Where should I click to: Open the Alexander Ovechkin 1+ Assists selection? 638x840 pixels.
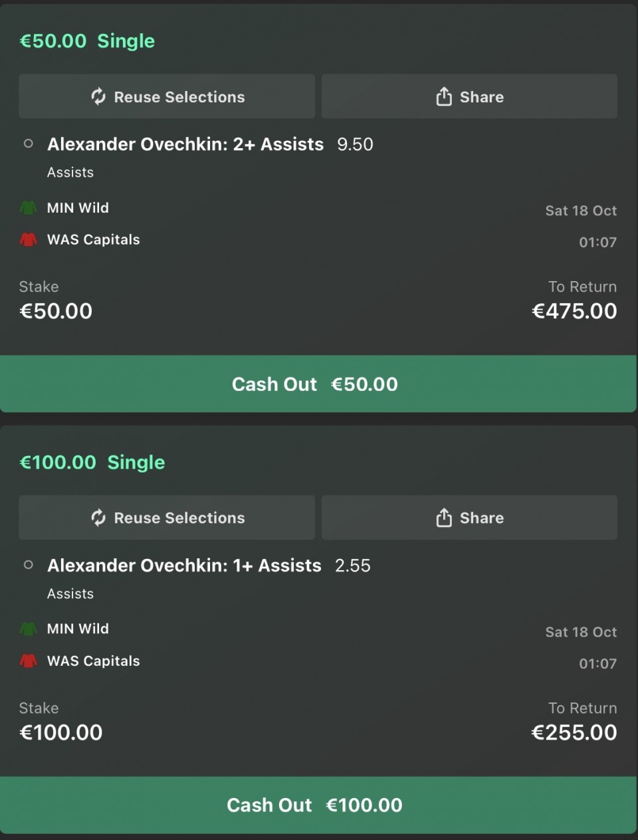pyautogui.click(x=184, y=566)
